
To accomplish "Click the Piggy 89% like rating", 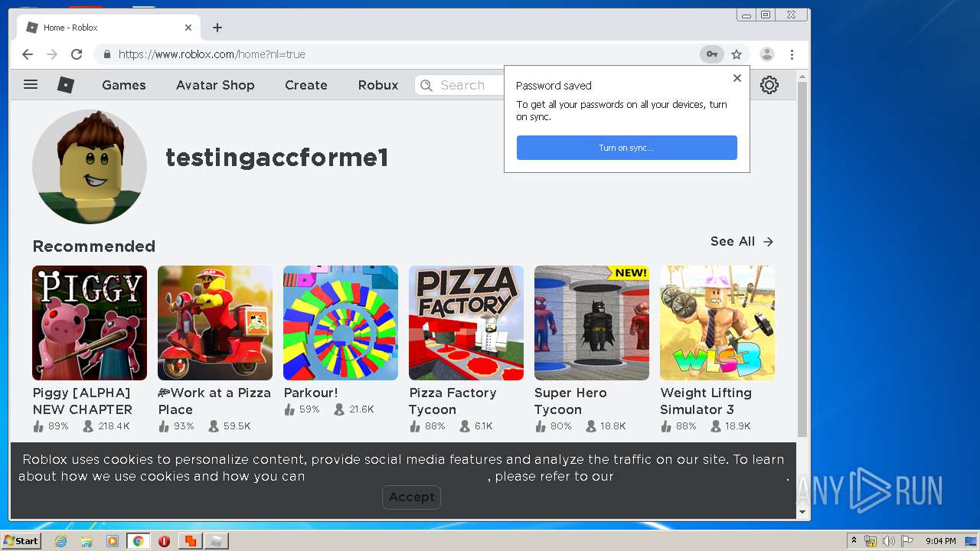I will [x=51, y=426].
